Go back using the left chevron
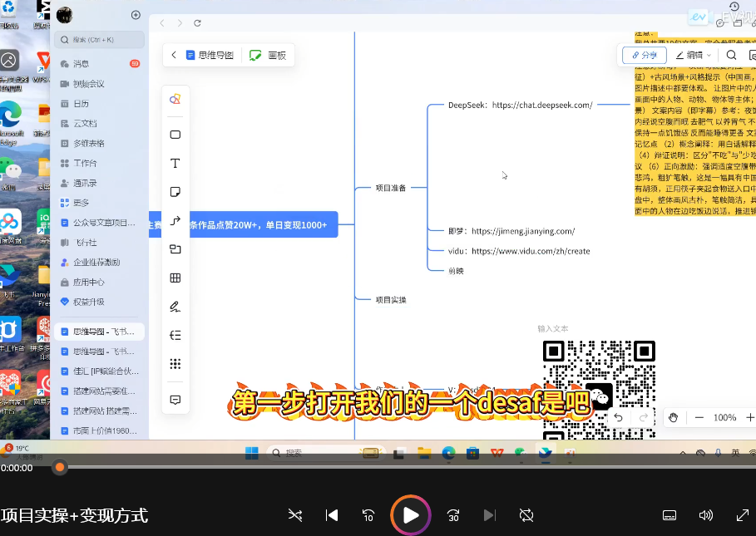The image size is (756, 536). click(x=174, y=55)
